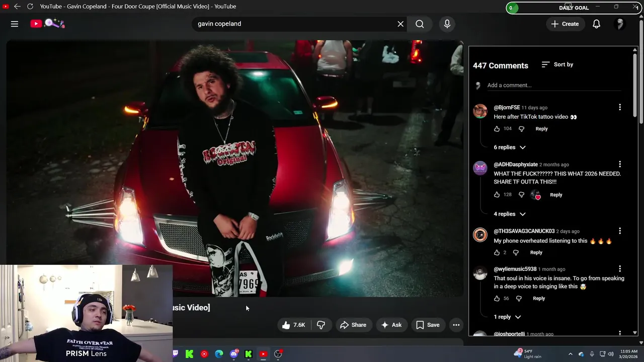This screenshot has height=362, width=644.
Task: Open the account avatar menu
Action: [620, 24]
